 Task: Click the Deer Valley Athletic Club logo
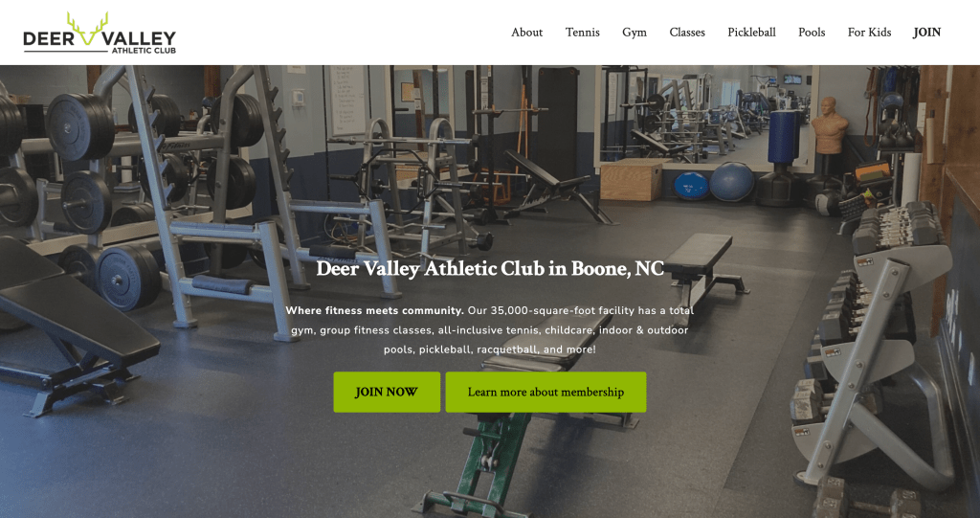(100, 33)
